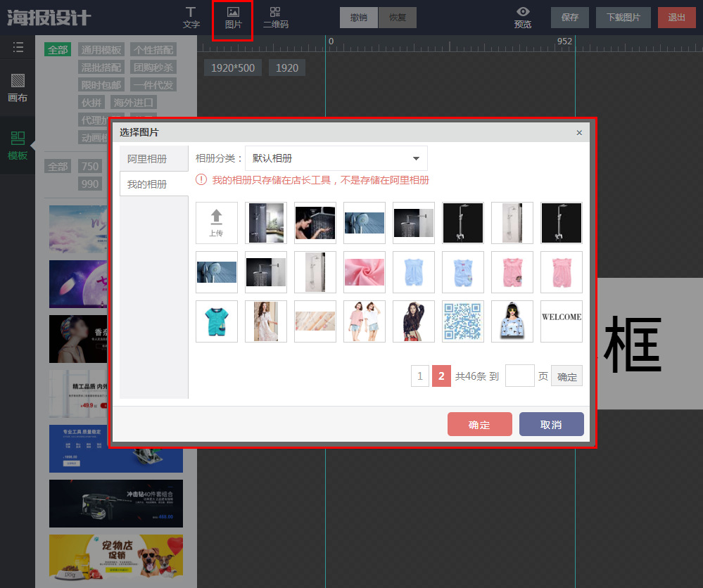Go to page 1 of album
Screen dimensions: 703x588
click(x=420, y=376)
